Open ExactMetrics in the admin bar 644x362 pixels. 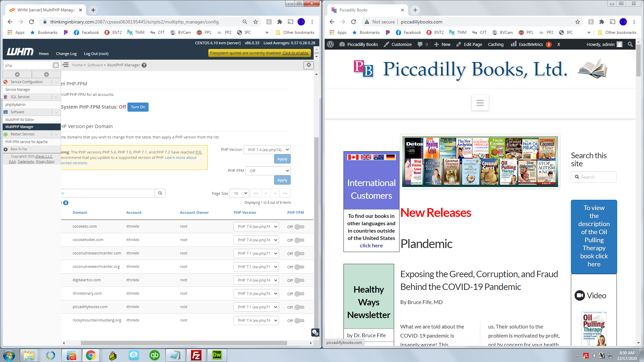[x=530, y=44]
